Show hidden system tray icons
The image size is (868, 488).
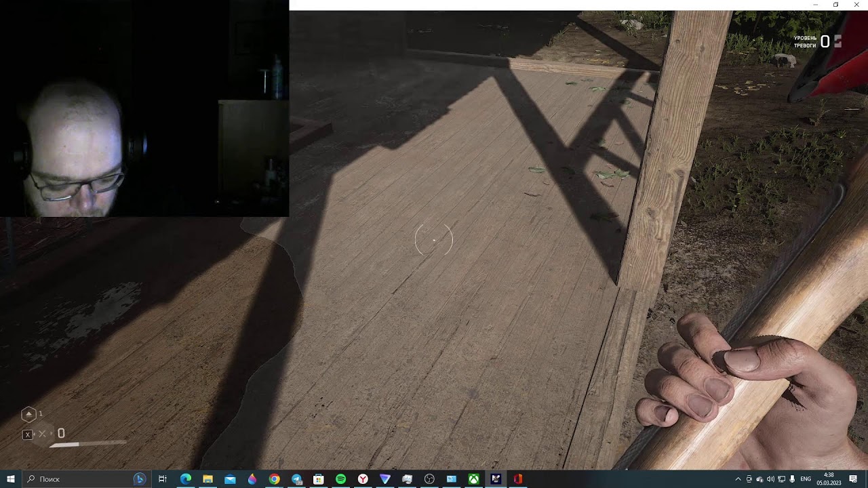click(x=738, y=479)
